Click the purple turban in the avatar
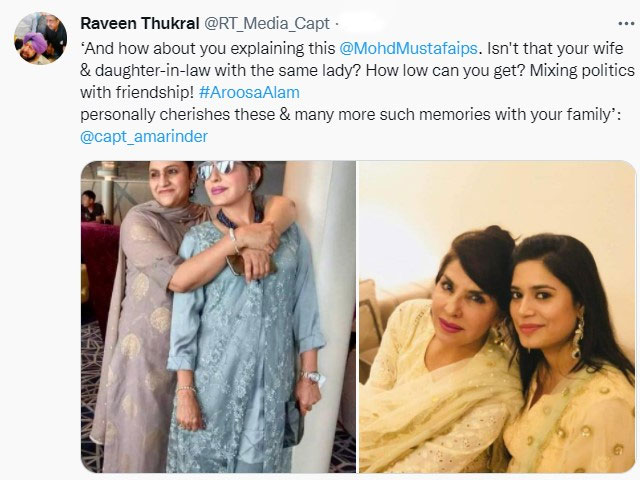 36,42
